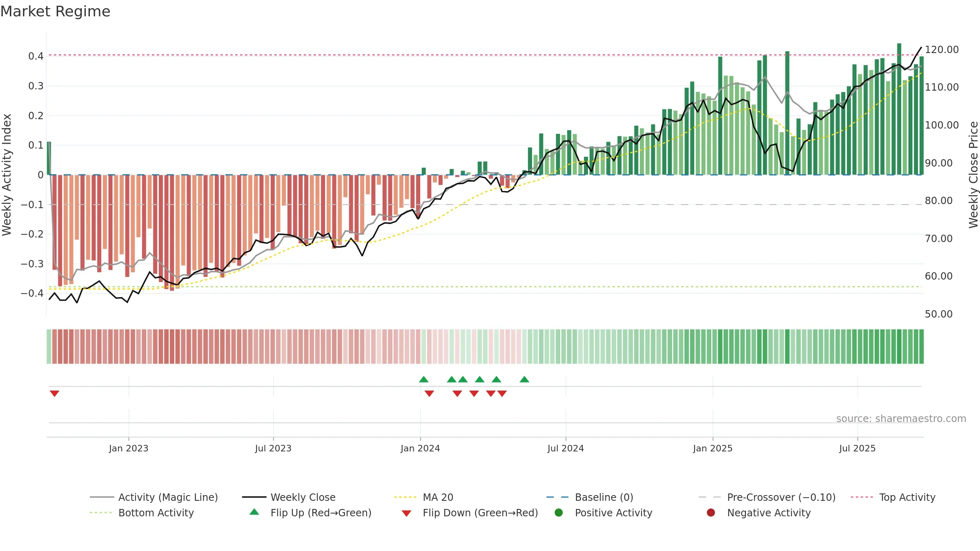
Task: Click the dark green first bar at far left
Action: click(49, 158)
